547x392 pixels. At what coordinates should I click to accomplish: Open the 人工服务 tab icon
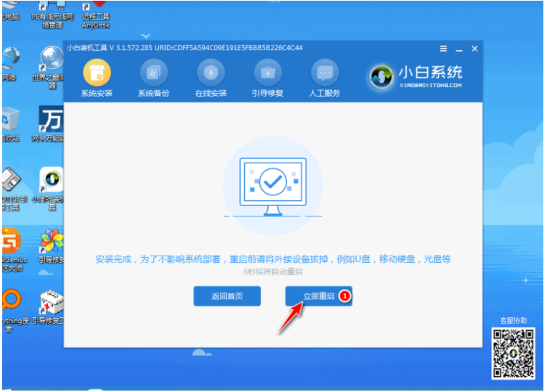[325, 72]
